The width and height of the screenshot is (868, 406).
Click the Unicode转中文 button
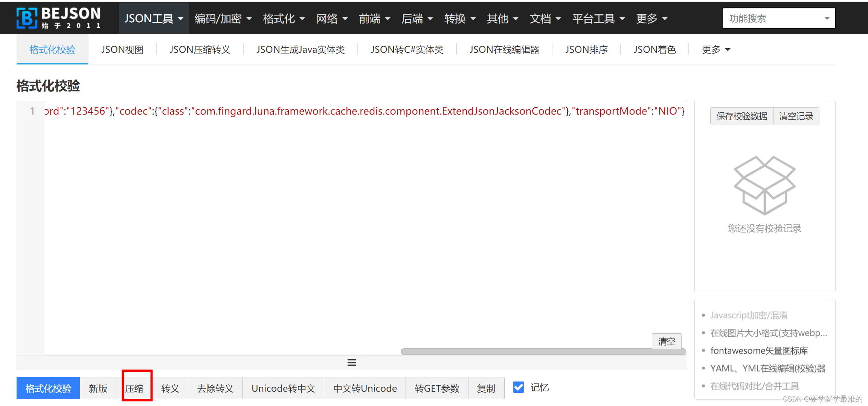coord(283,388)
